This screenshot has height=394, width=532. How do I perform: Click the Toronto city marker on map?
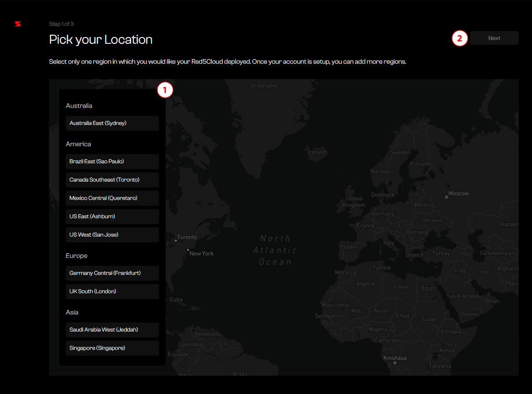click(175, 240)
